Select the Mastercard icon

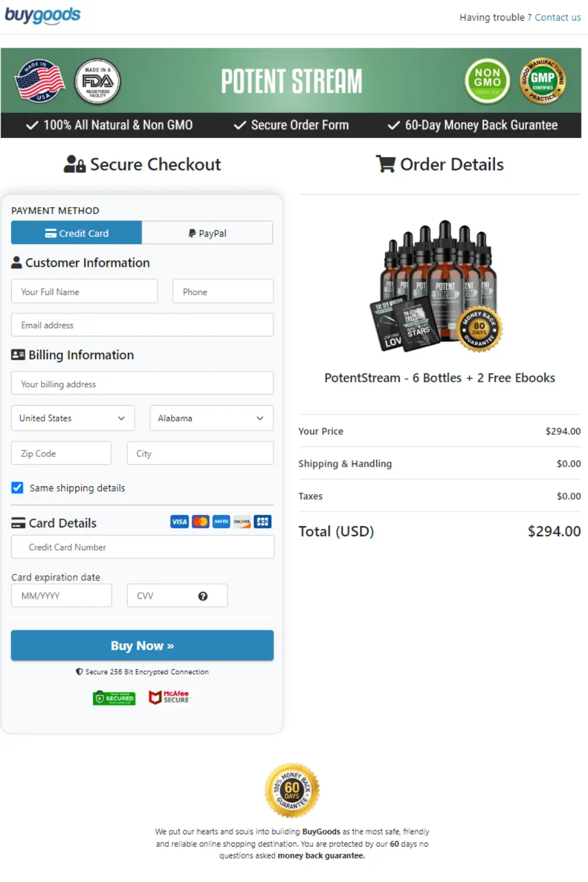point(200,522)
